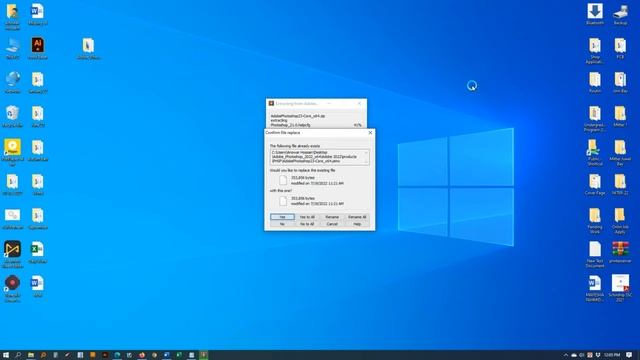Select the Excel file desktop icon
Viewport: 640px width, 360px height.
38,252
